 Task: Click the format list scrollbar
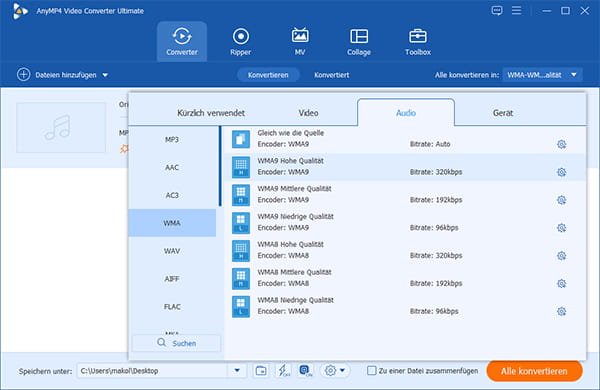point(220,166)
